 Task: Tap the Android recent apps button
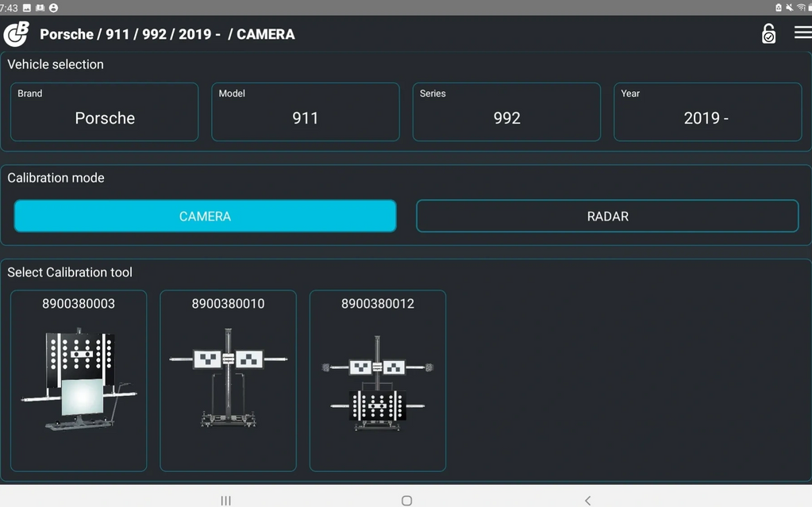225,501
